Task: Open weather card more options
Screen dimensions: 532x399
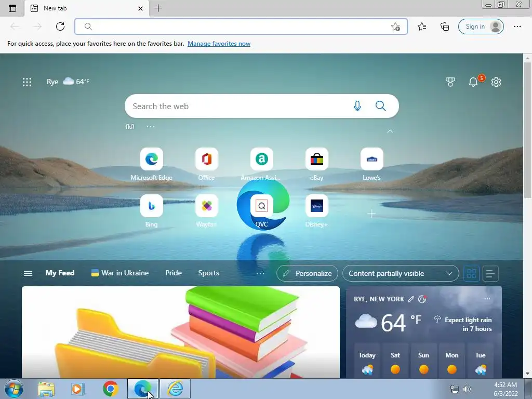Action: click(x=487, y=299)
